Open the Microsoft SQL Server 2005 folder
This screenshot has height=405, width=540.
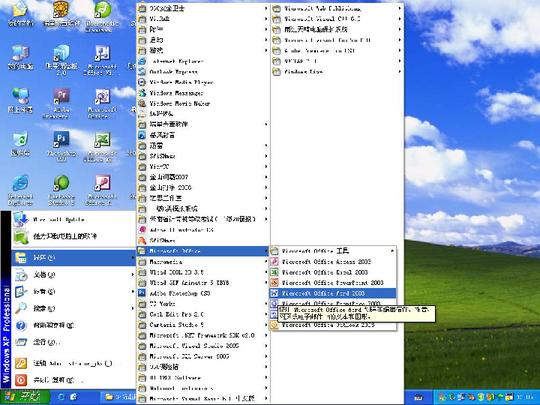click(203, 356)
